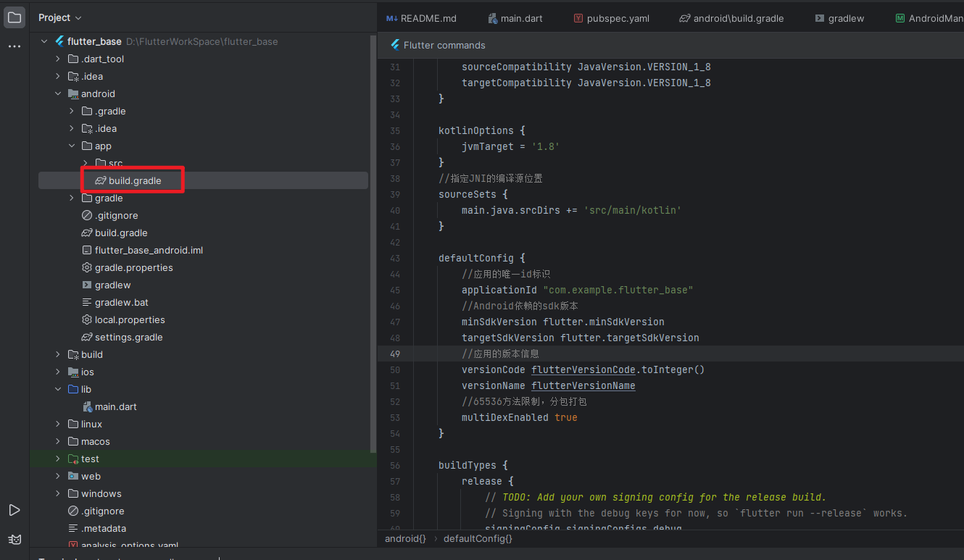Click the applicationId text on line 45
964x560 pixels.
point(499,290)
